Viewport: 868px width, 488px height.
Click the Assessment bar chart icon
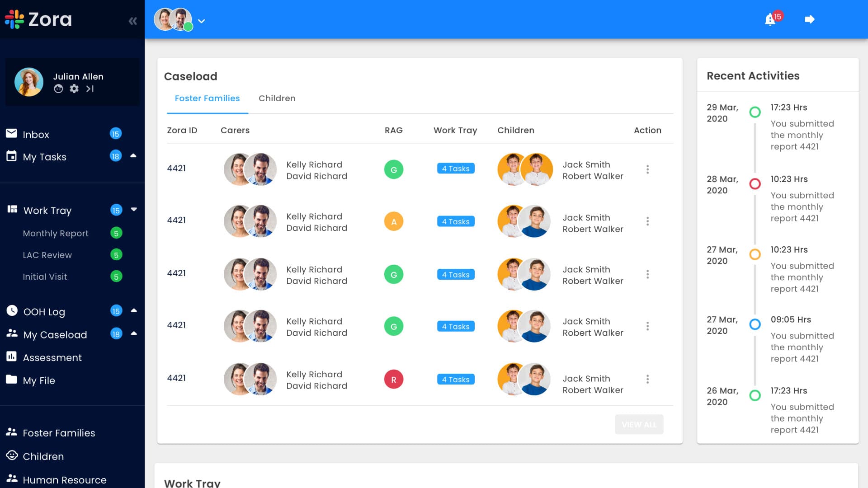click(12, 357)
